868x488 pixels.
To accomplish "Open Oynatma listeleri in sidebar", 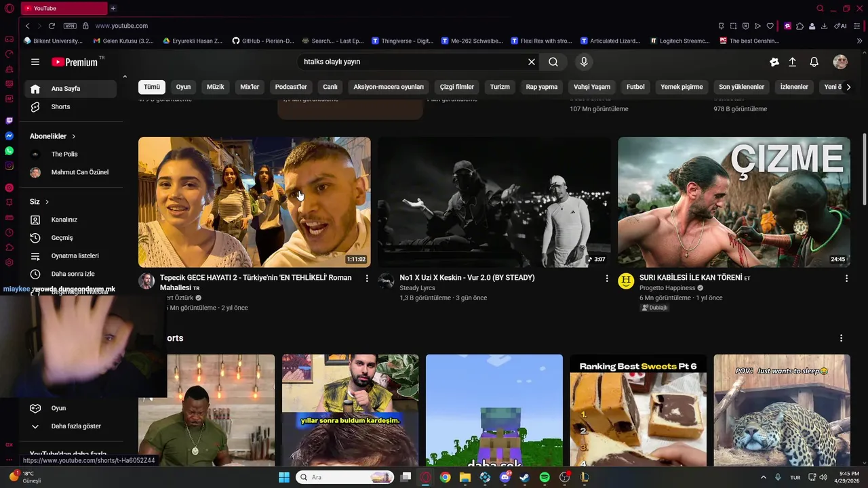I will pyautogui.click(x=71, y=256).
